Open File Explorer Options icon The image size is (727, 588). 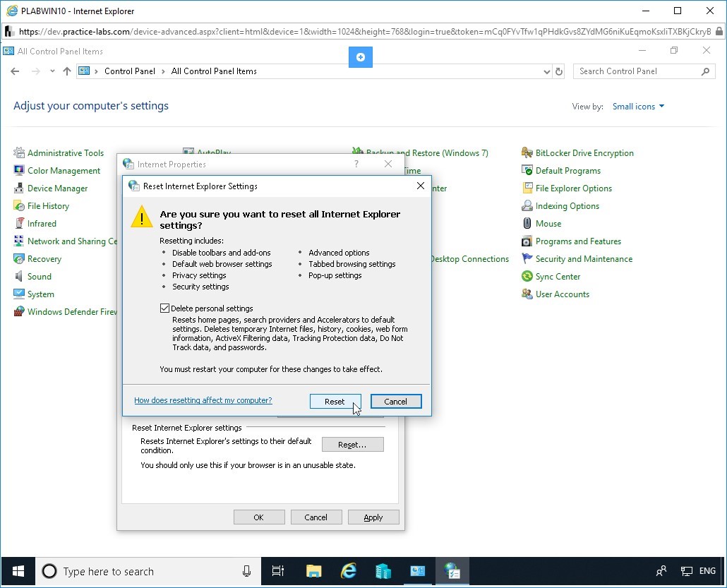click(x=527, y=188)
